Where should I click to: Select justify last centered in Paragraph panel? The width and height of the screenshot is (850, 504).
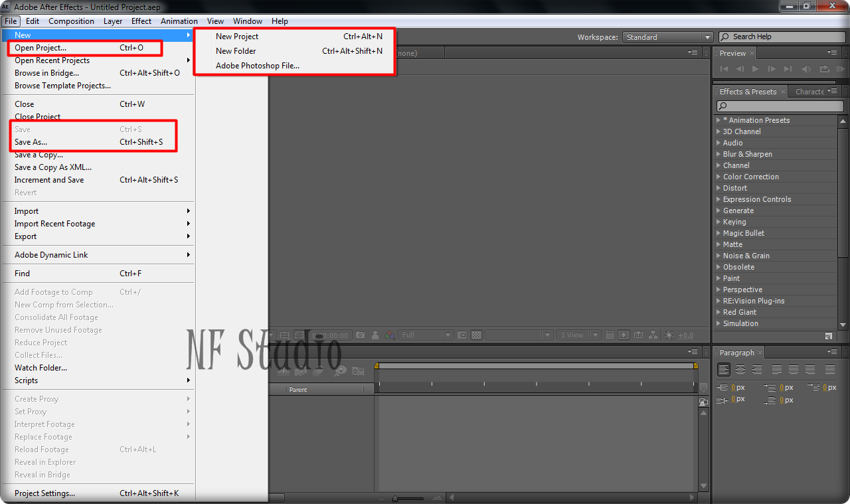click(794, 369)
